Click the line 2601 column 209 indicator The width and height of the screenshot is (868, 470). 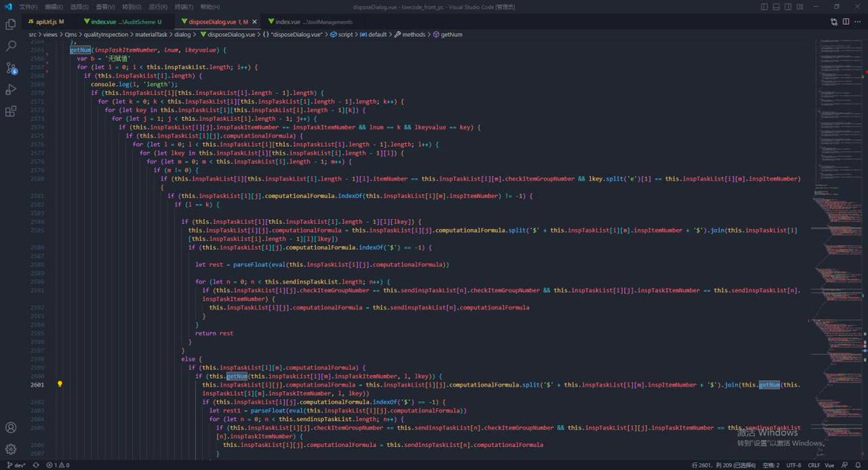pyautogui.click(x=723, y=465)
